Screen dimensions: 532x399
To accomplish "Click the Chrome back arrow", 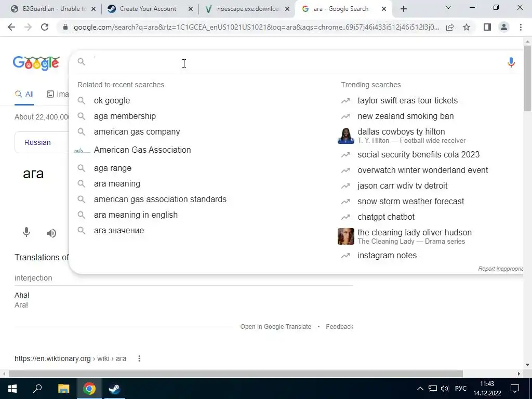I will [x=11, y=27].
